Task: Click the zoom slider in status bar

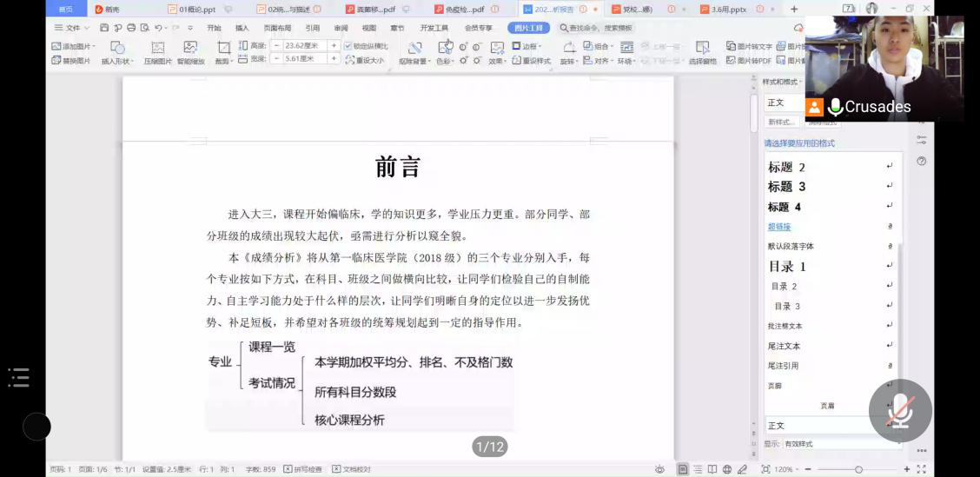Action: [x=858, y=469]
